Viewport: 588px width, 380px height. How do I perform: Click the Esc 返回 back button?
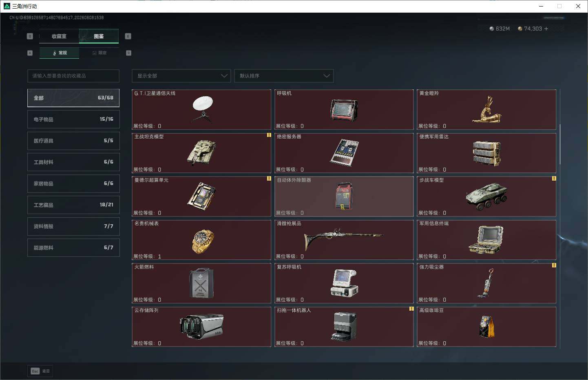[40, 371]
